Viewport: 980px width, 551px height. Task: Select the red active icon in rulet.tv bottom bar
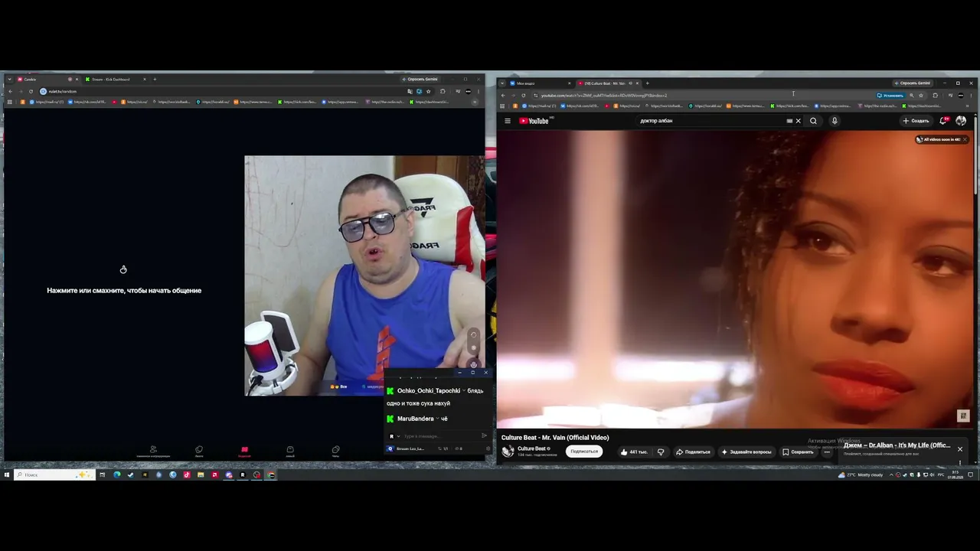point(244,450)
